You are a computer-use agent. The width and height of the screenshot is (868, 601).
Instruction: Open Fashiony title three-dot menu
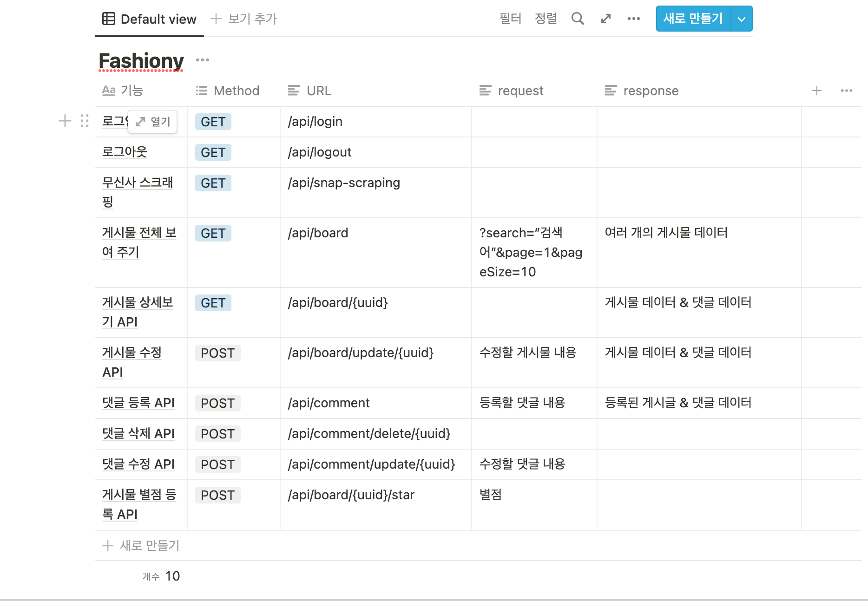[203, 60]
